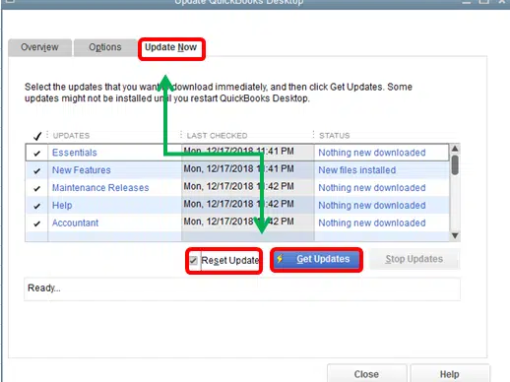510x382 pixels.
Task: Click the select-all checkmark in the header
Action: coord(37,136)
